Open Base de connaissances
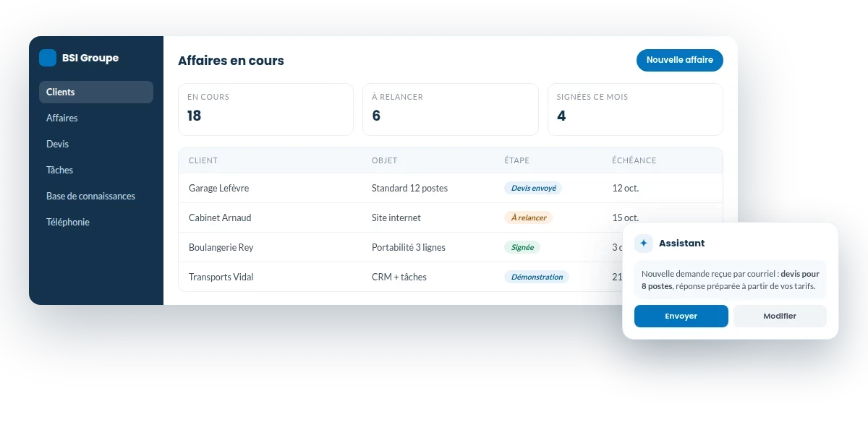 coord(96,196)
